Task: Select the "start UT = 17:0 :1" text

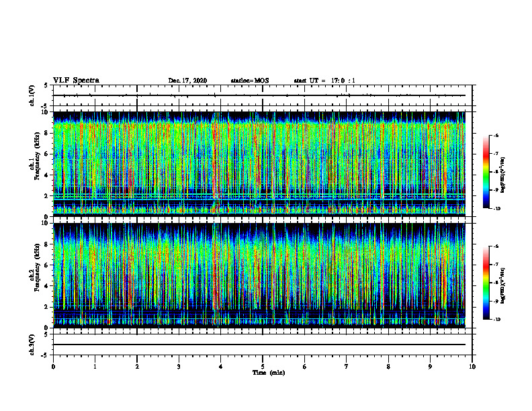Action: point(324,81)
